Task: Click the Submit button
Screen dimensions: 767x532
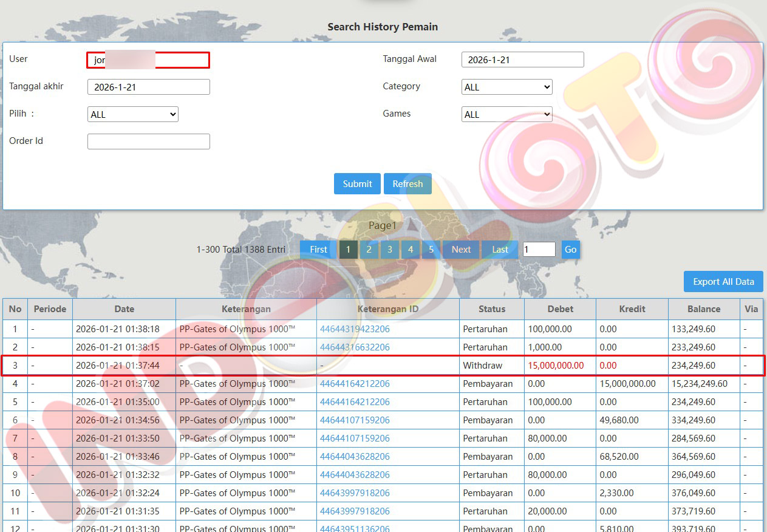Action: pyautogui.click(x=357, y=184)
